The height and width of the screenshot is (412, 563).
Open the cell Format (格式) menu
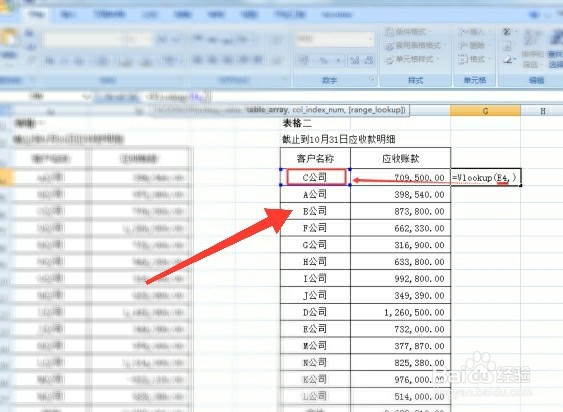(474, 59)
